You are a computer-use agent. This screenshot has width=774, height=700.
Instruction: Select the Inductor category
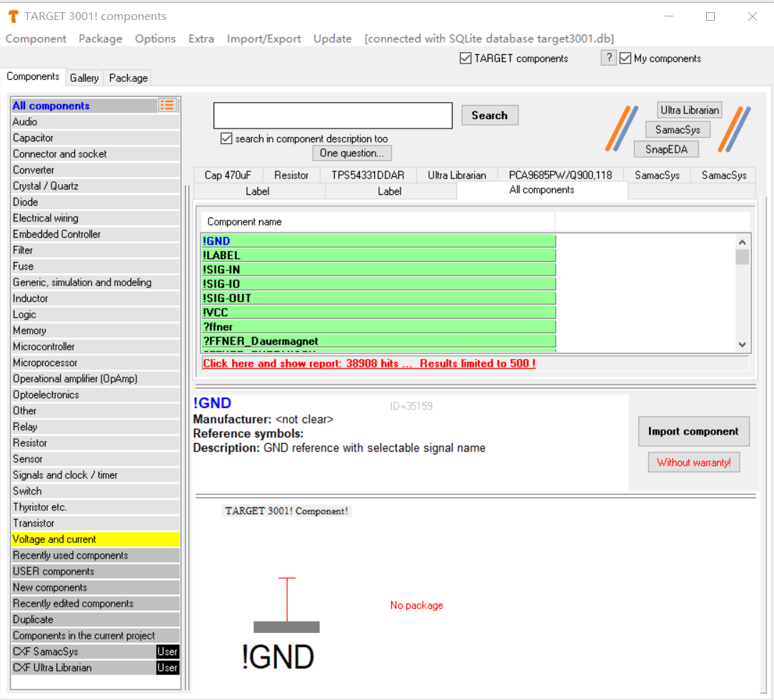[96, 298]
